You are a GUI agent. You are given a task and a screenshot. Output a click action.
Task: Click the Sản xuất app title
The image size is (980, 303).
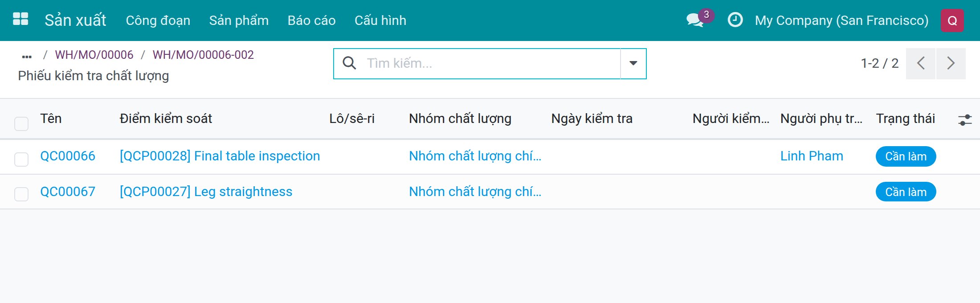click(75, 20)
